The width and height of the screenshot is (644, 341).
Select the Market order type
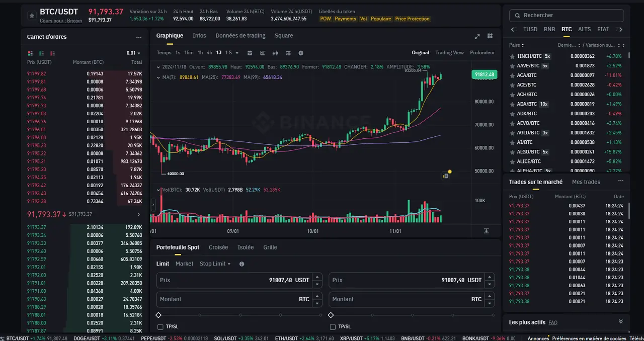[x=184, y=264]
